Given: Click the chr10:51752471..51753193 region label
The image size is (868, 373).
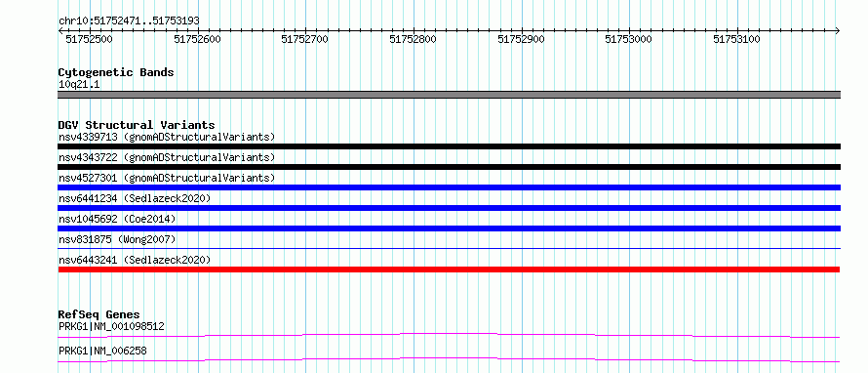Looking at the screenshot, I should (129, 21).
